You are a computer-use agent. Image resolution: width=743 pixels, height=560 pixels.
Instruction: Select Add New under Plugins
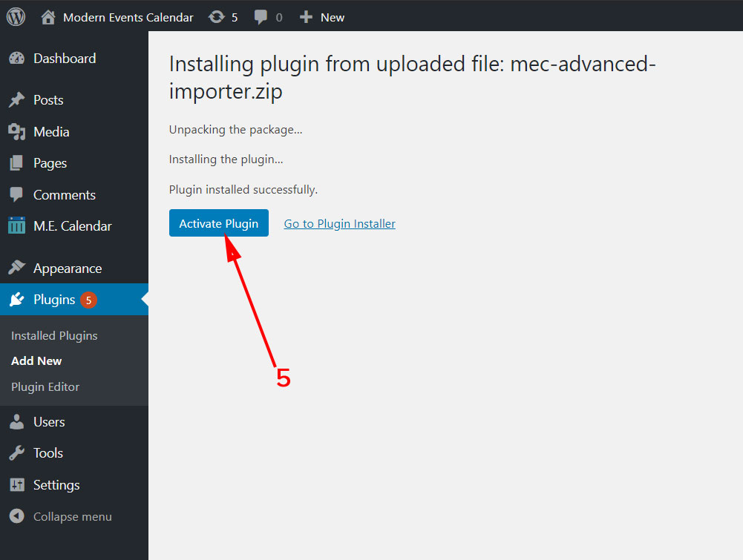36,360
